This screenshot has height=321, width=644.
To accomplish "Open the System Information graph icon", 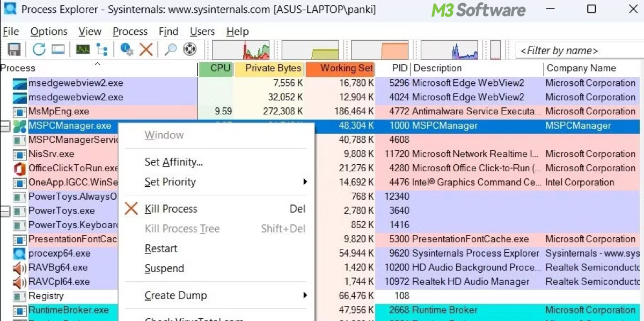I will coord(83,50).
